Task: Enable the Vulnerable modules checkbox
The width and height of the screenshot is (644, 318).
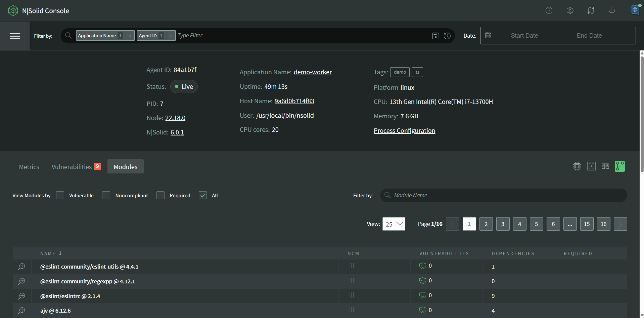Action: (x=60, y=195)
